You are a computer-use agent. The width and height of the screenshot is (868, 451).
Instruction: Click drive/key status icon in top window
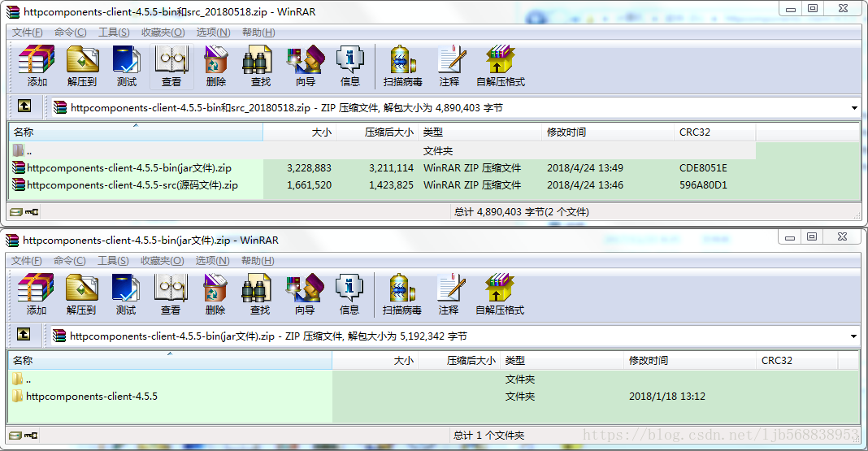click(x=24, y=212)
